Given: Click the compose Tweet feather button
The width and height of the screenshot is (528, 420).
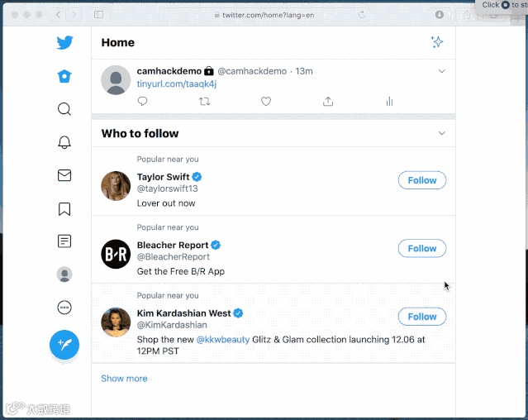Looking at the screenshot, I should pos(64,345).
